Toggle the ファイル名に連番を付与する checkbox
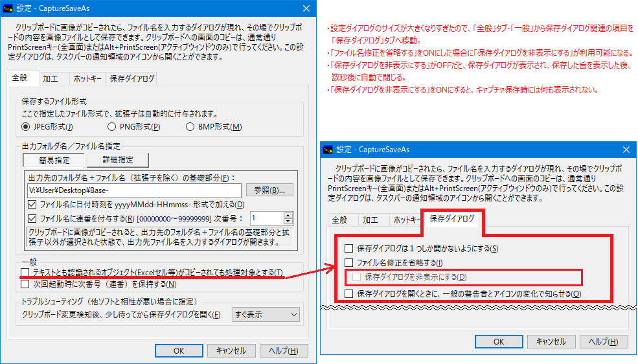This screenshot has height=364, width=638. [32, 219]
